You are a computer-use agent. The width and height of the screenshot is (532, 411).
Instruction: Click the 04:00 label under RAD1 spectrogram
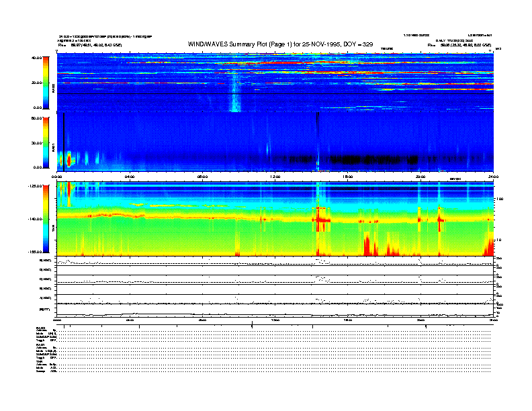pyautogui.click(x=130, y=177)
